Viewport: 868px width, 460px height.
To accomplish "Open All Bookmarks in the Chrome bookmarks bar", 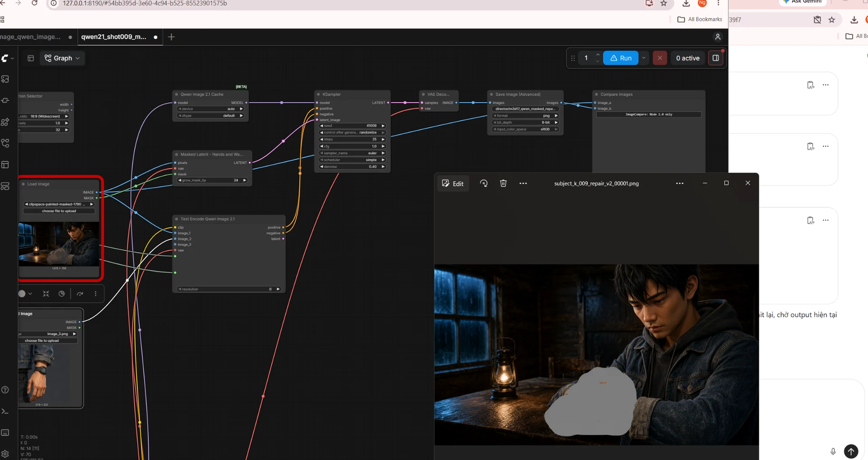I will tap(700, 19).
